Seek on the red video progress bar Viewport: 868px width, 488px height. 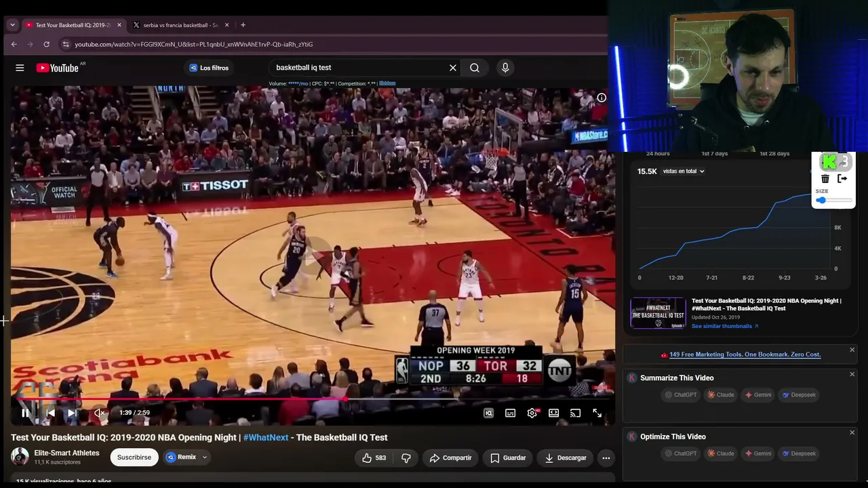tap(313, 399)
